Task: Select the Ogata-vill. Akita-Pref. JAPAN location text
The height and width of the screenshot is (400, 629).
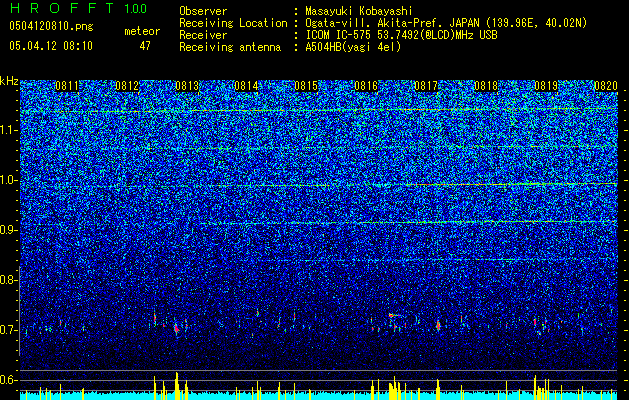Action: click(446, 23)
